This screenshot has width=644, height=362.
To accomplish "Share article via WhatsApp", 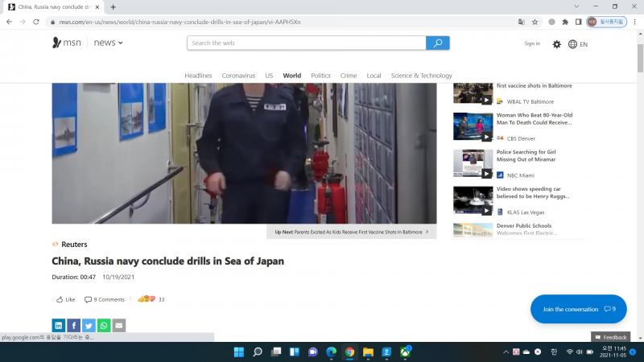I will [x=104, y=325].
